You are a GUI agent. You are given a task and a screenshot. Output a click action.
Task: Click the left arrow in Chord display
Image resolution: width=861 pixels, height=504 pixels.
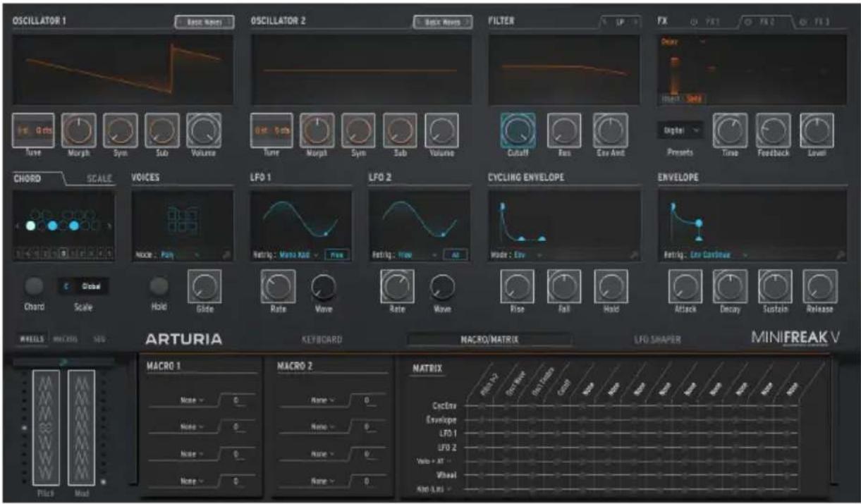coord(18,226)
